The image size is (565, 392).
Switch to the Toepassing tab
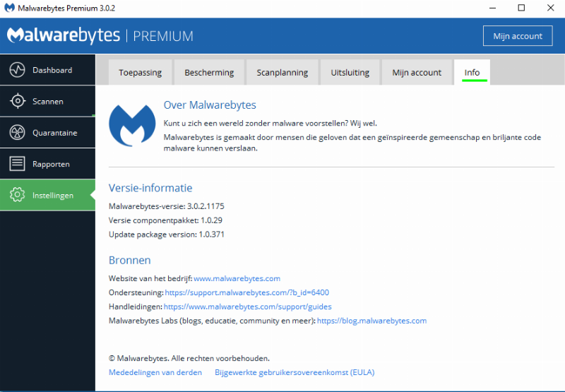pyautogui.click(x=140, y=73)
